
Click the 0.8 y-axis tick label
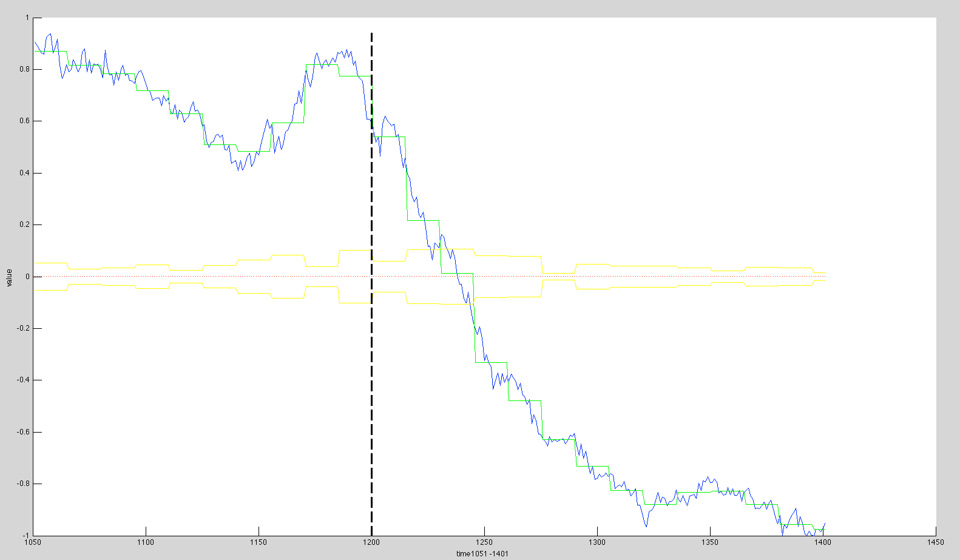coord(24,70)
